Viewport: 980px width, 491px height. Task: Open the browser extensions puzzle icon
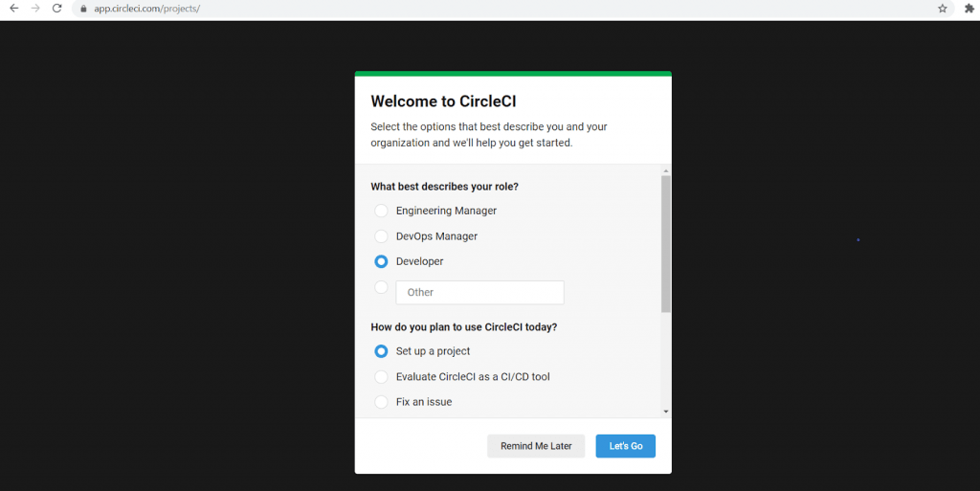tap(969, 9)
